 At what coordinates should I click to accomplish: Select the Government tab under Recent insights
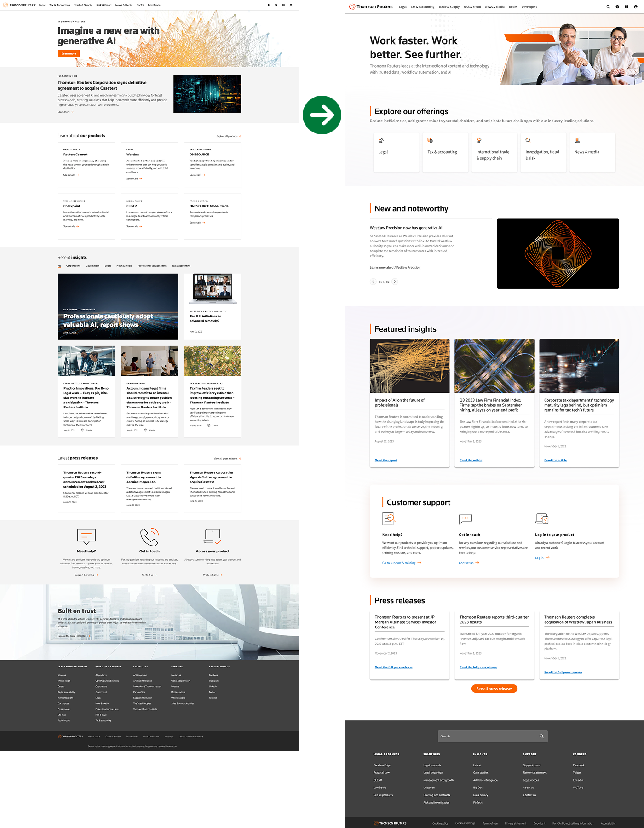pos(92,266)
